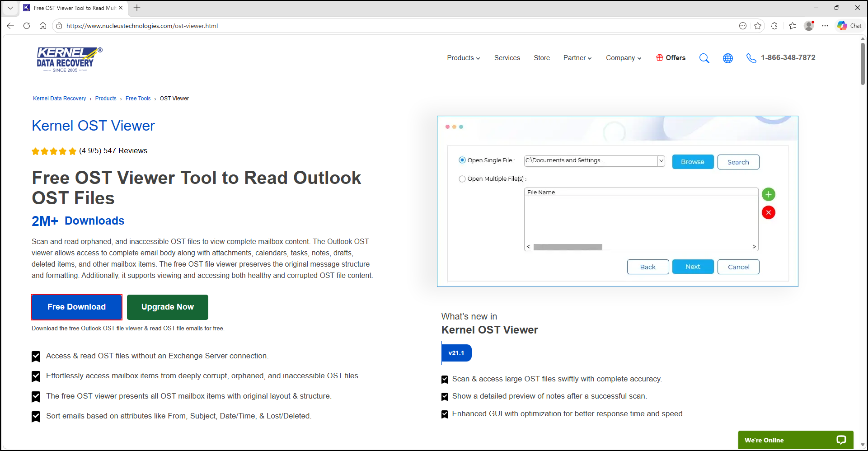The height and width of the screenshot is (451, 868).
Task: Click the chat bubble icon in We're Online
Action: [841, 440]
